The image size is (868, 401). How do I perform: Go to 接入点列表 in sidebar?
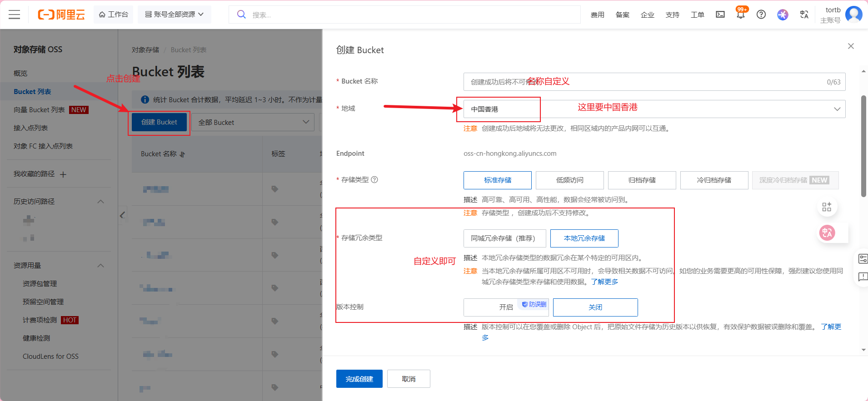[30, 128]
